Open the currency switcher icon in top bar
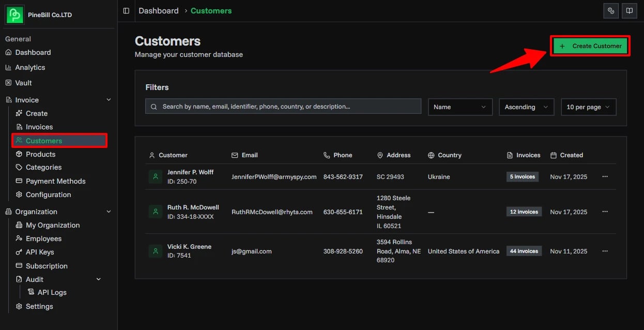644x330 pixels. (x=611, y=10)
